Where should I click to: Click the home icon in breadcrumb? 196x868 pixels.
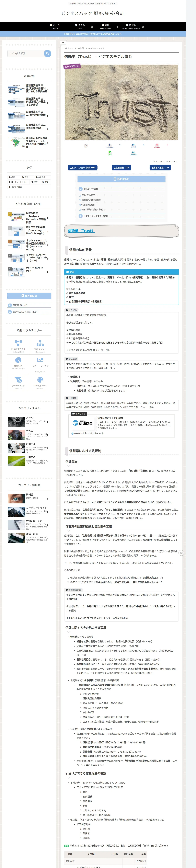pos(66,48)
